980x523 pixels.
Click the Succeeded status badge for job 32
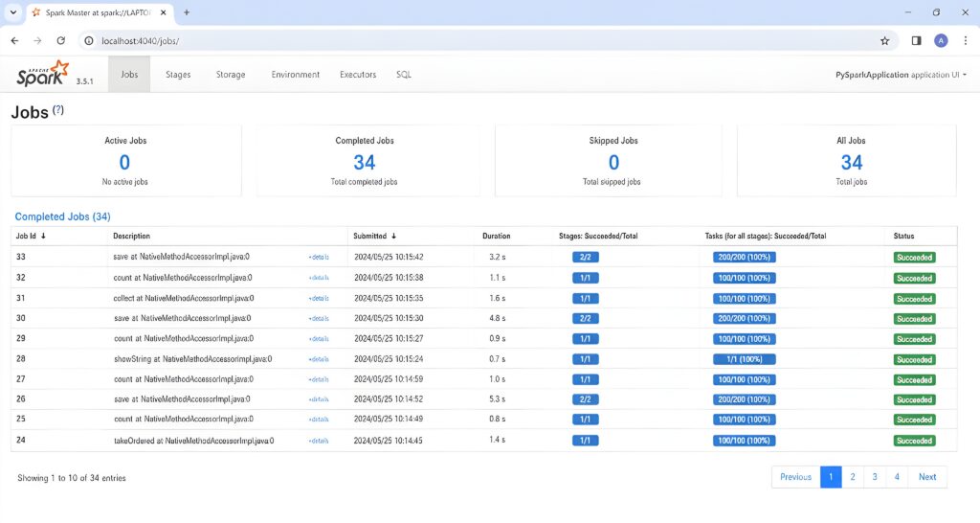[914, 278]
